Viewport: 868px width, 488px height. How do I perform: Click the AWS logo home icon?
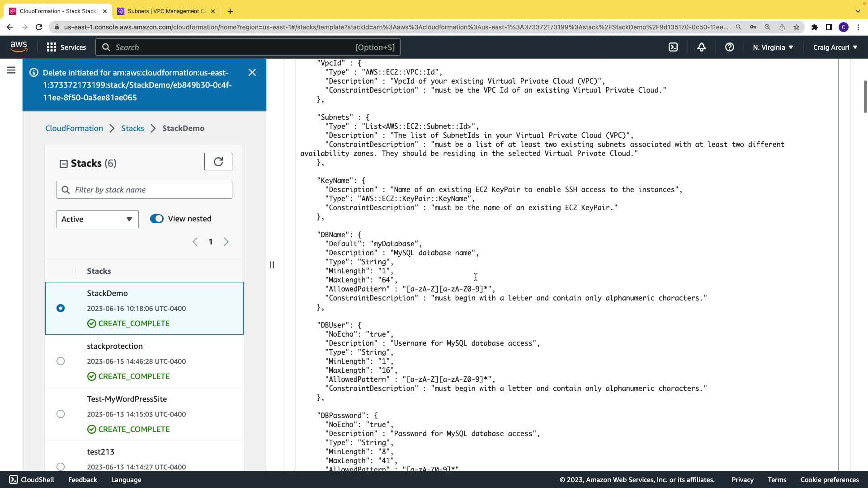tap(19, 47)
